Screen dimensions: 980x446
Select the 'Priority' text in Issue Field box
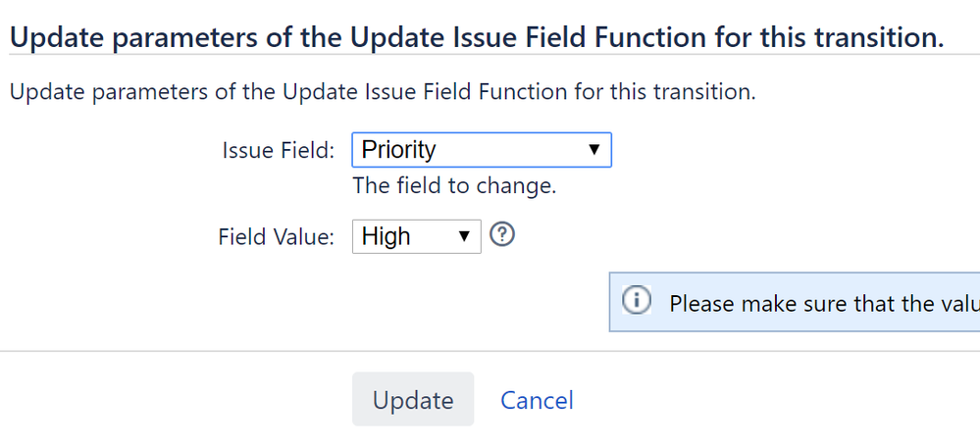(398, 150)
